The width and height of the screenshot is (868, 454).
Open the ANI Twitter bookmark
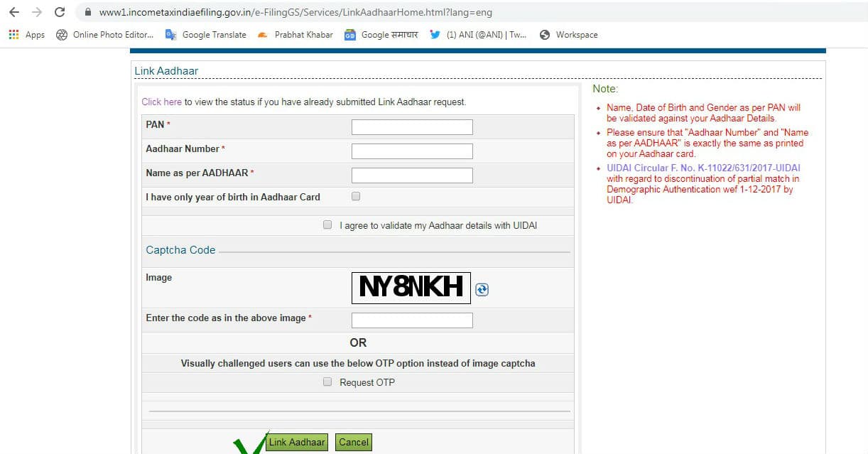tap(478, 35)
